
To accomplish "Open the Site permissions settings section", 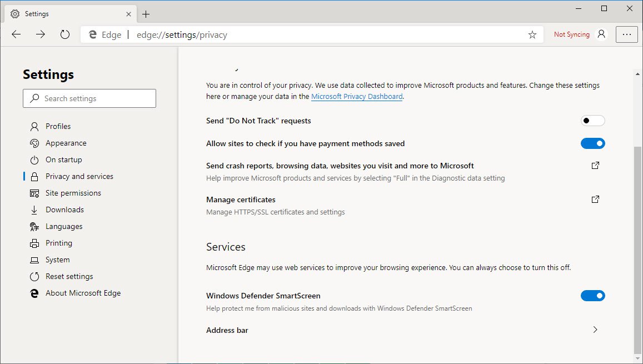I will click(73, 193).
